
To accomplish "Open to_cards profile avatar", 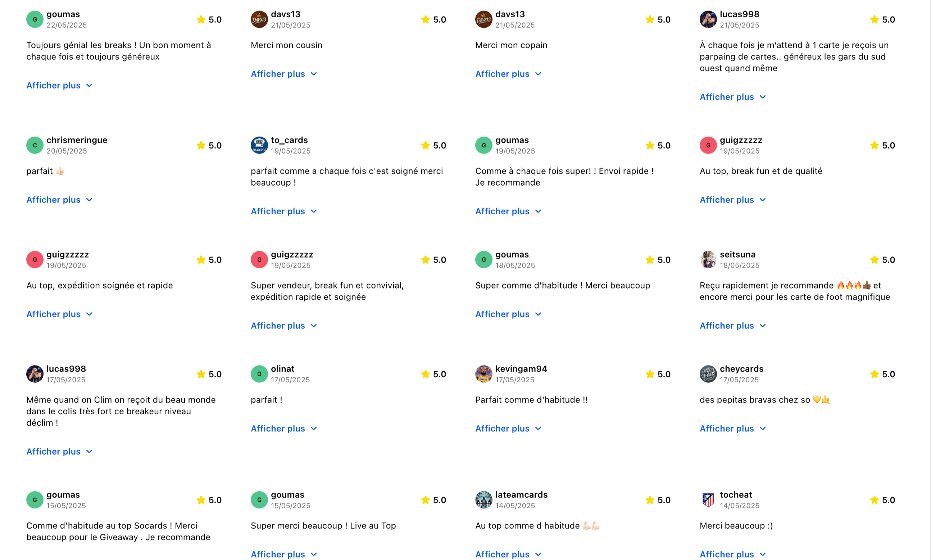I will (x=259, y=145).
